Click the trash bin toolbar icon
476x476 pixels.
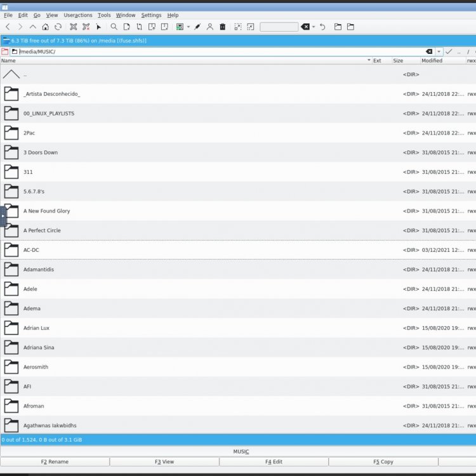coord(223,27)
